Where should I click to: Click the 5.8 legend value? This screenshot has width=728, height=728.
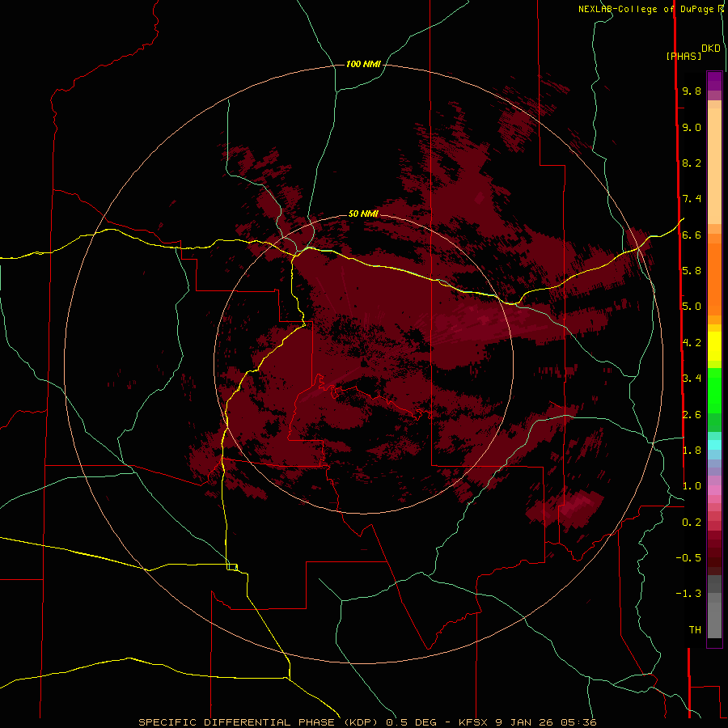(692, 271)
